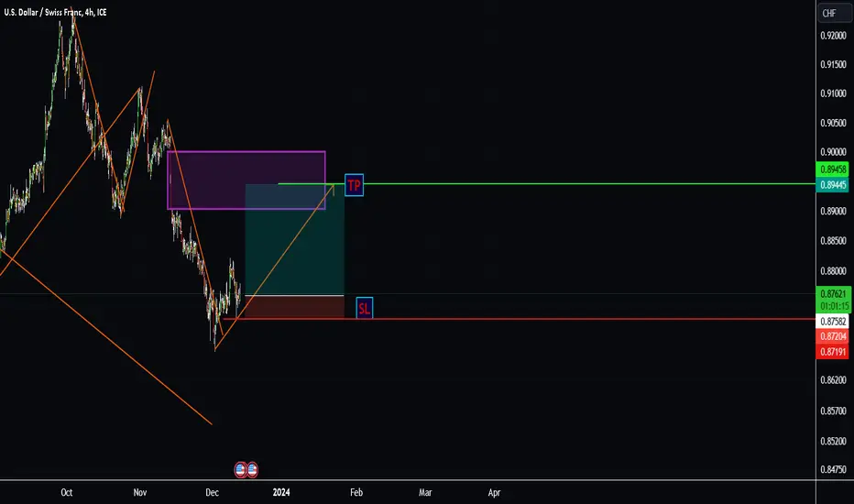The height and width of the screenshot is (504, 854).
Task: Click the 0.87191 red price label
Action: click(x=833, y=352)
